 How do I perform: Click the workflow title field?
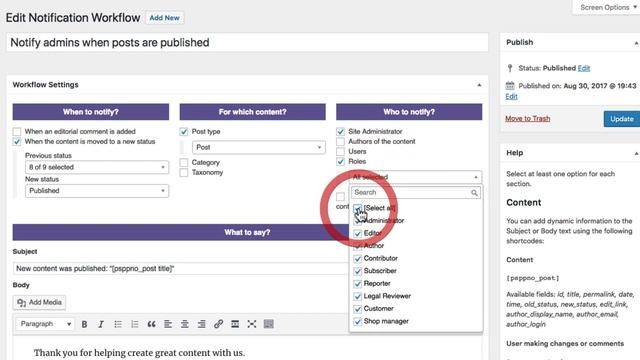247,42
